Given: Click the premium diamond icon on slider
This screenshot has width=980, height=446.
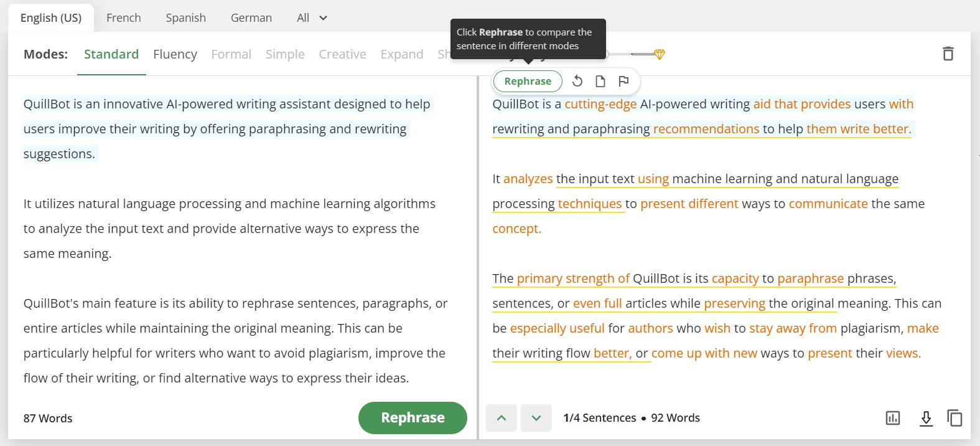Looking at the screenshot, I should pos(660,54).
